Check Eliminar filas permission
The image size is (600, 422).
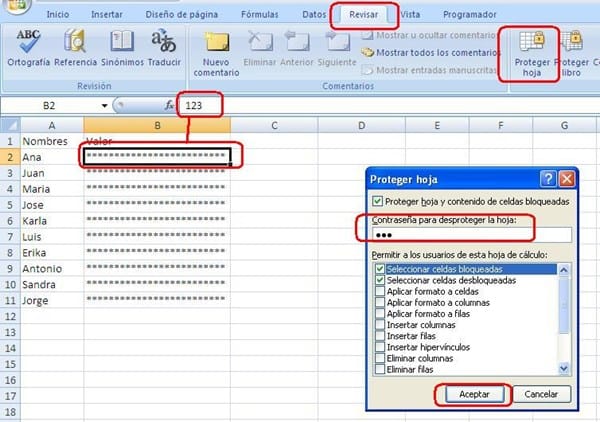pos(380,370)
